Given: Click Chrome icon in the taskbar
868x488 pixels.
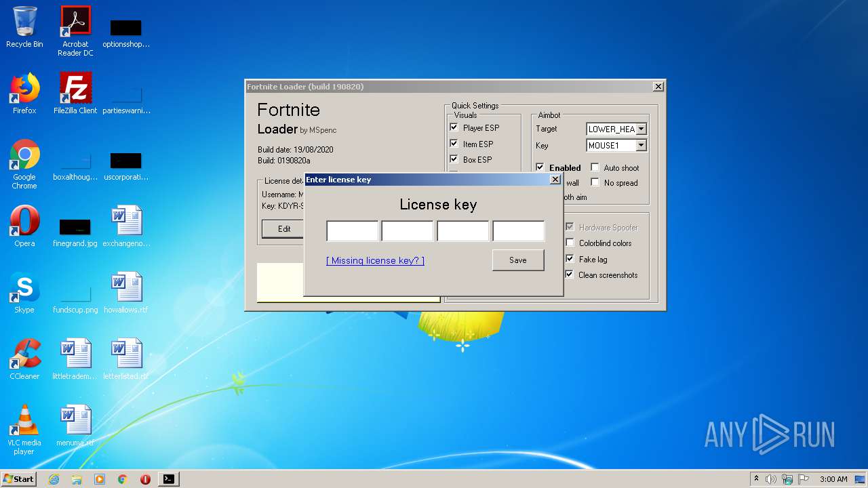Looking at the screenshot, I should (x=123, y=479).
